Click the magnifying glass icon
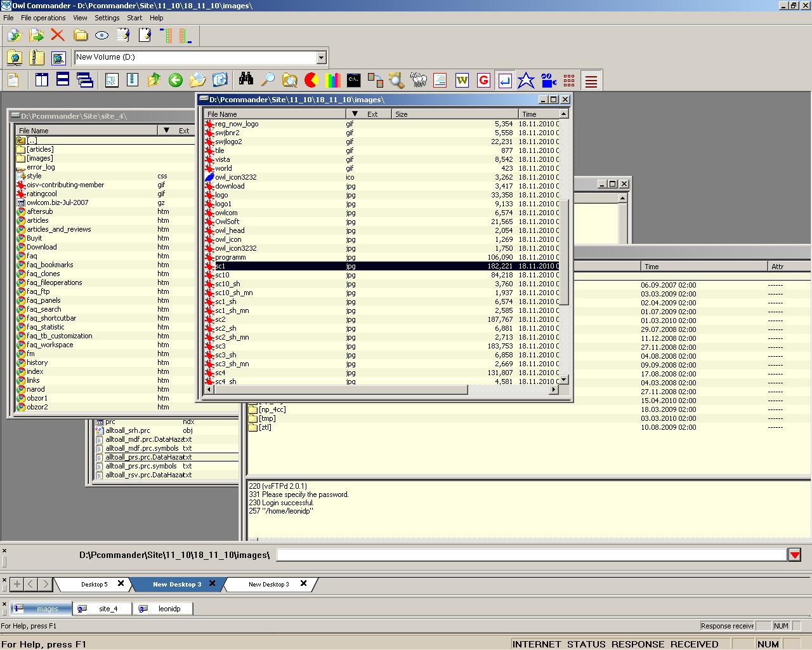Viewport: 812px width, 650px height. click(268, 80)
